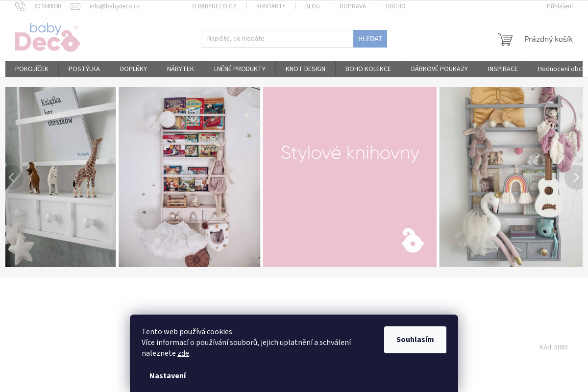Screen dimensions: 588x392
Task: Click the zde link in the cookie notice
Action: coord(183,353)
